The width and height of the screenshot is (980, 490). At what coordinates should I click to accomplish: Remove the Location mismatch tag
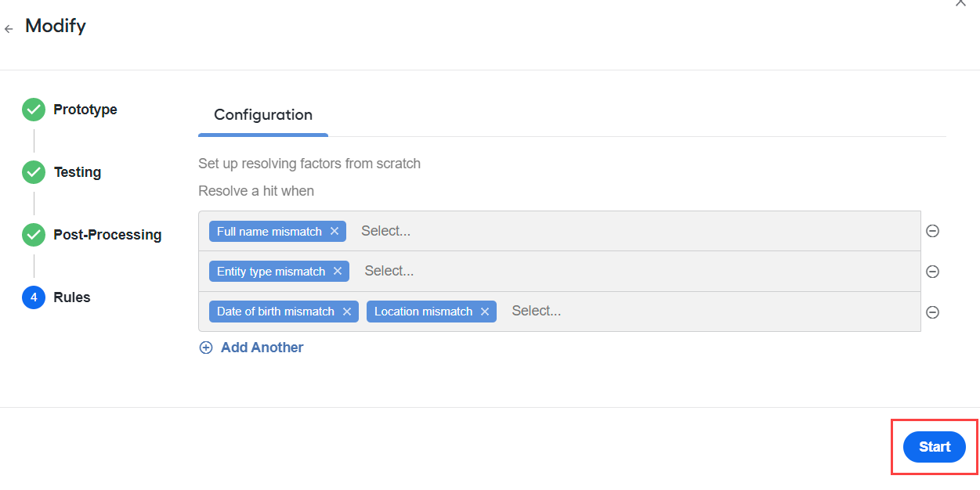[x=485, y=312]
